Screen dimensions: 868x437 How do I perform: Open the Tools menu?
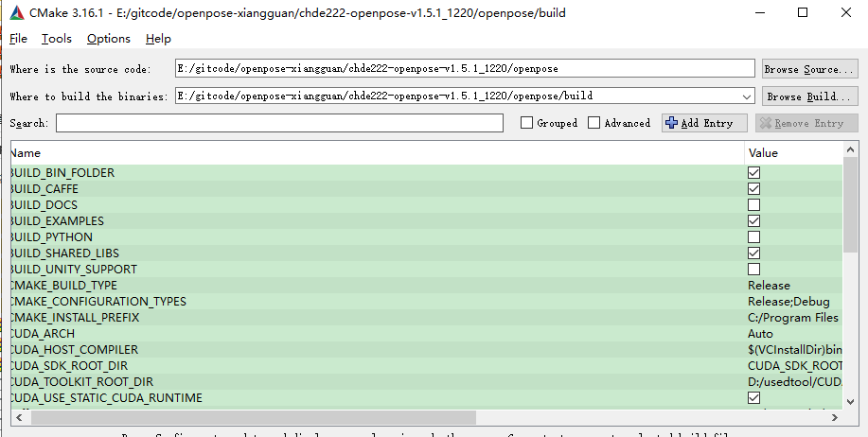pyautogui.click(x=57, y=39)
